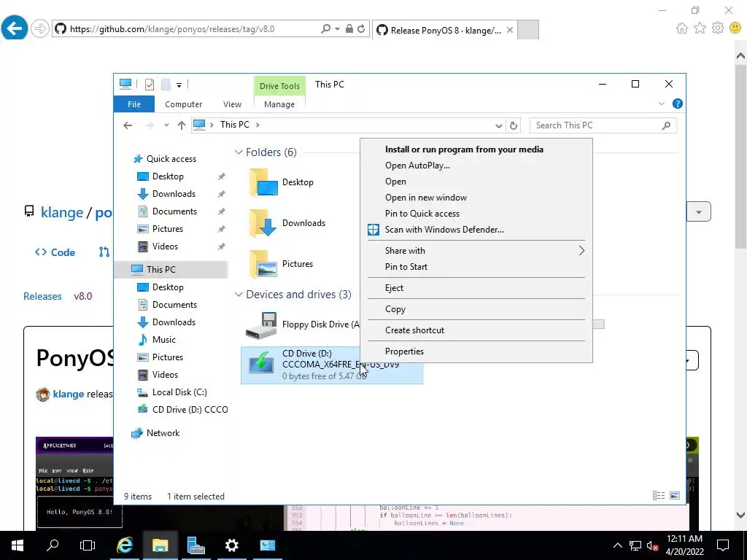
Task: View security lock info in address bar
Action: coord(349,29)
